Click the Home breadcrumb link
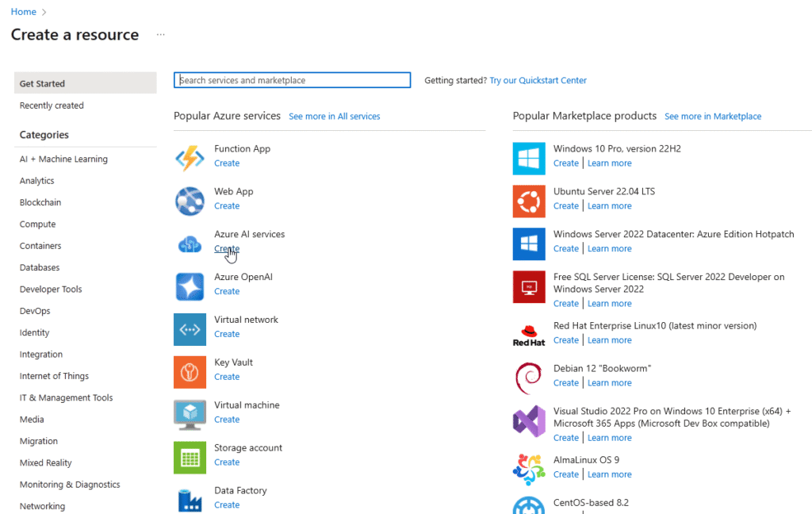This screenshot has height=514, width=812. (x=24, y=12)
